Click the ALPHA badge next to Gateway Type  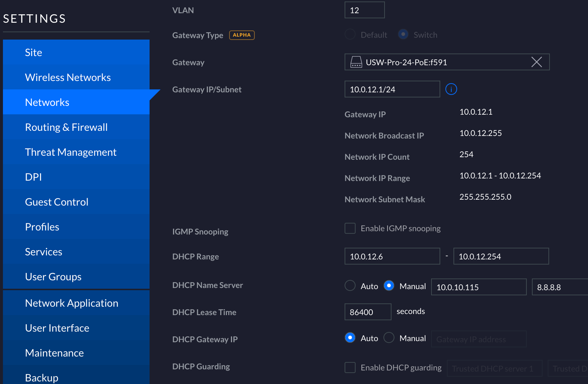pyautogui.click(x=242, y=35)
